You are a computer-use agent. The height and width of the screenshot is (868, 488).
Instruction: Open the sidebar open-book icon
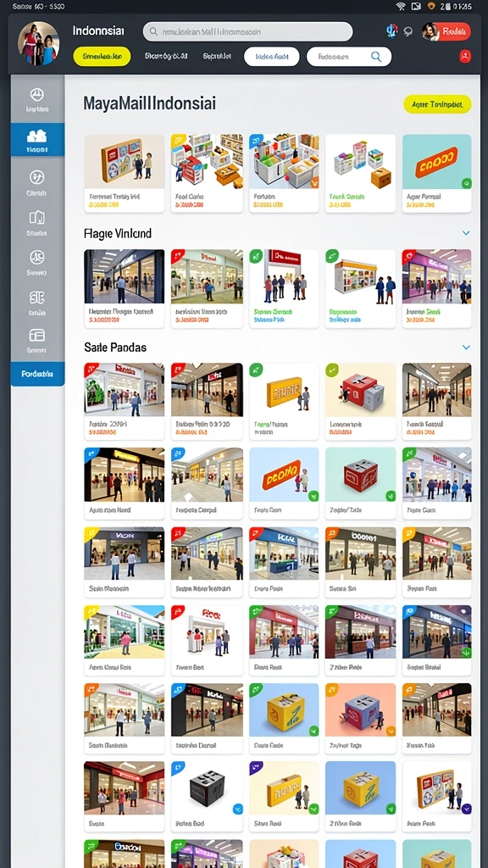(37, 221)
